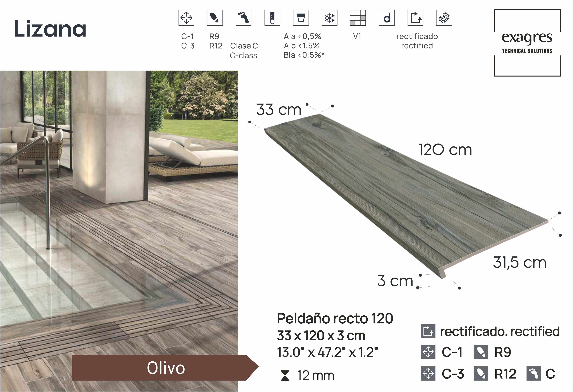
Task: Click the barefoot footprint icon above Clase C
Action: pos(243,18)
